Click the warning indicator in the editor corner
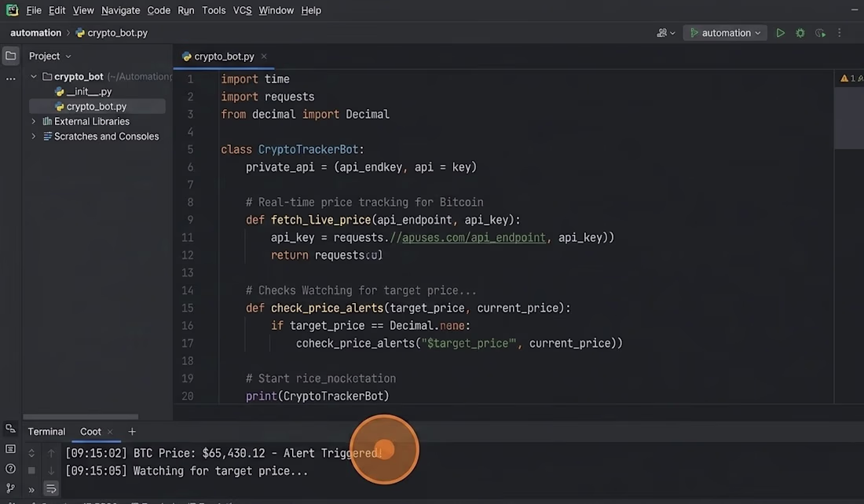Screen dimensions: 864x504 (x=851, y=79)
